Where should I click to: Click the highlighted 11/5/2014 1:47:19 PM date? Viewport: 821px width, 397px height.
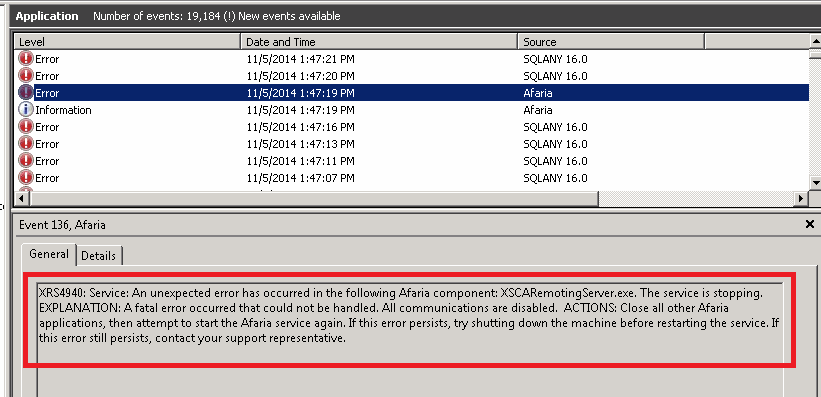301,93
